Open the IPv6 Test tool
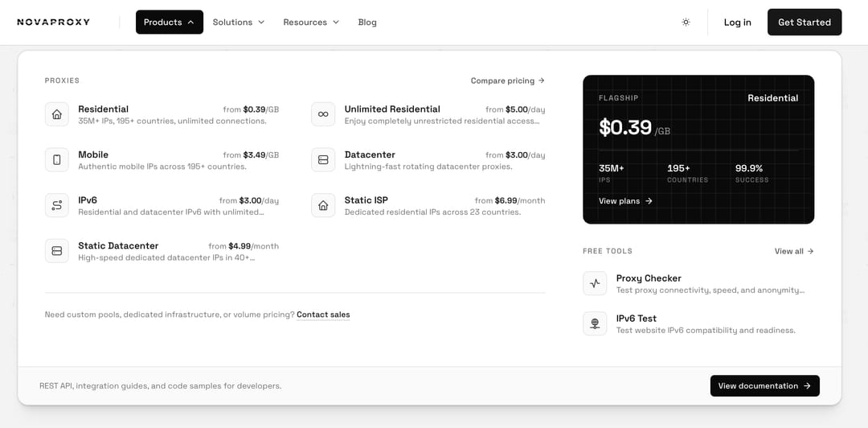Viewport: 868px width, 428px height. point(698,323)
